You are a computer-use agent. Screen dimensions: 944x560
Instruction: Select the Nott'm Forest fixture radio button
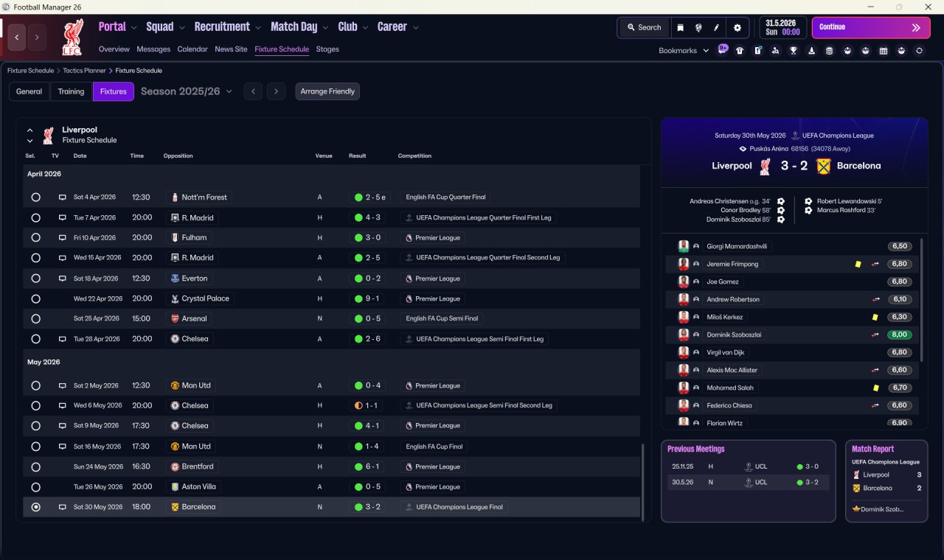35,197
